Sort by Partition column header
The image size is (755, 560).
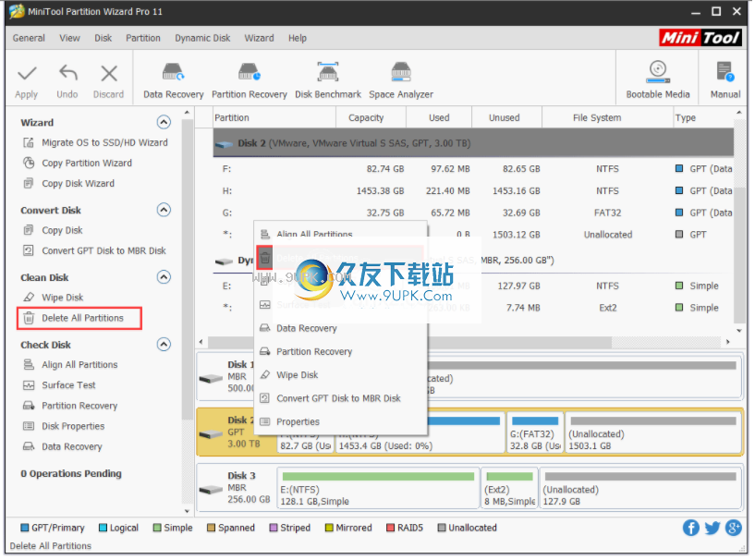[x=274, y=117]
